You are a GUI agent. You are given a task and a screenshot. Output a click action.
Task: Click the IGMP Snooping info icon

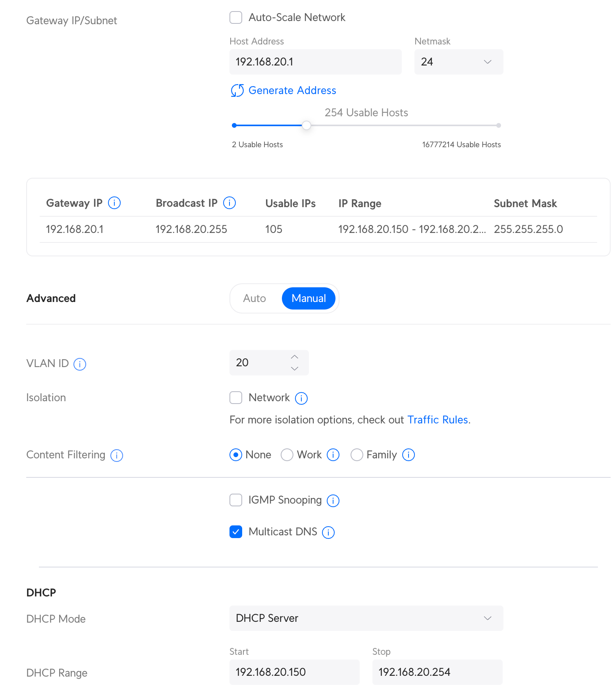(x=333, y=500)
